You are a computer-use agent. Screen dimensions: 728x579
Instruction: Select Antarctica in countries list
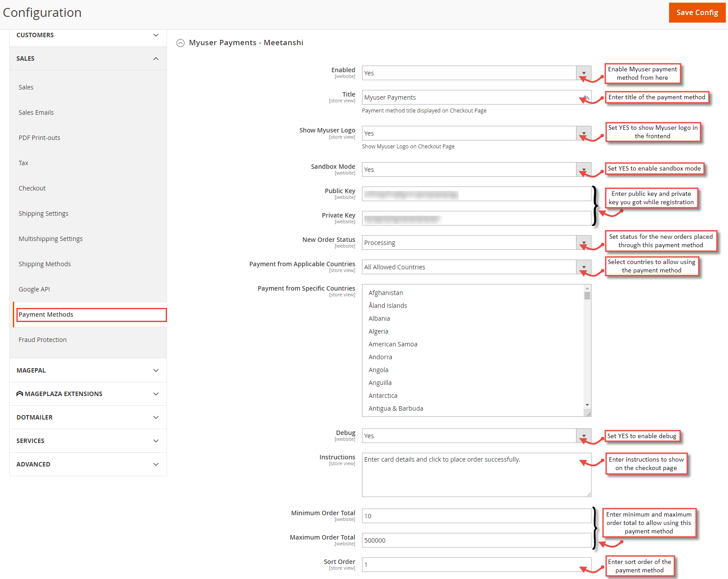[x=383, y=396]
